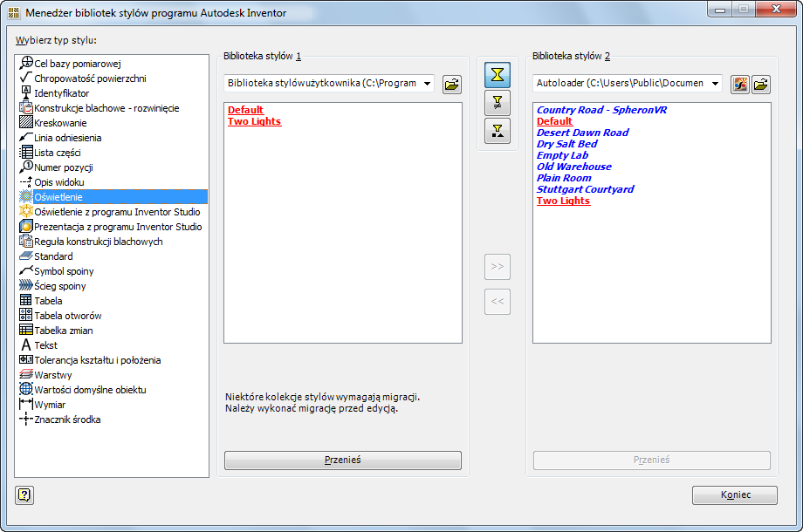Copy style right with >> button

coord(498,267)
